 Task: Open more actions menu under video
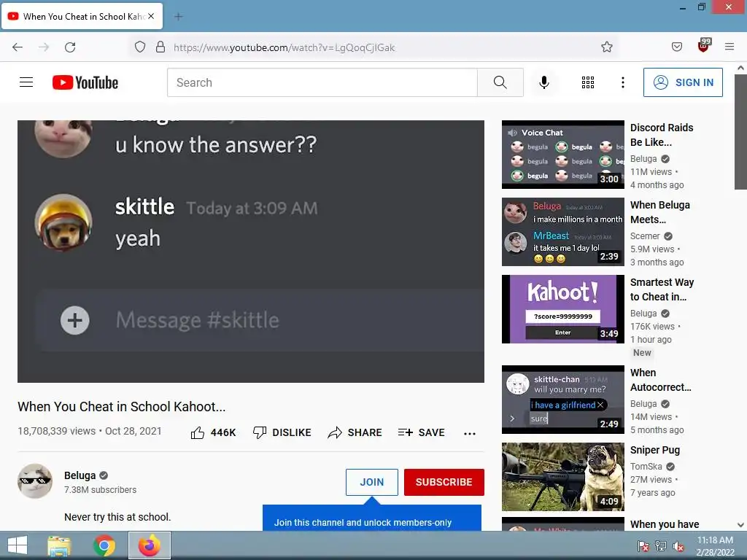coord(470,433)
